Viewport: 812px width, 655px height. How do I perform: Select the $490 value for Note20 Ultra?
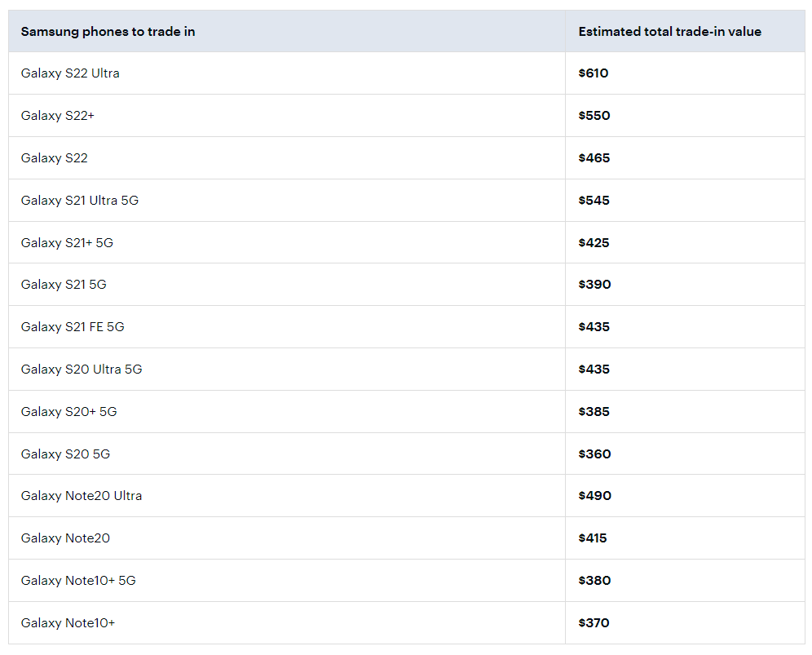(595, 496)
